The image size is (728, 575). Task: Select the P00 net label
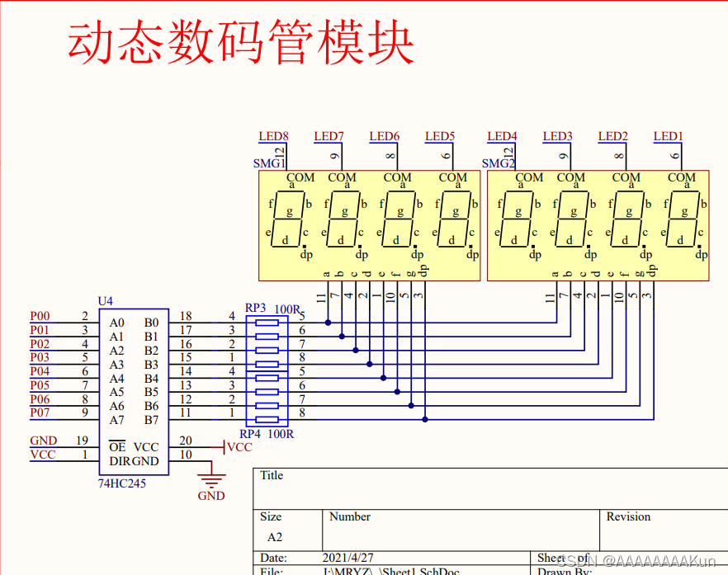(40, 316)
